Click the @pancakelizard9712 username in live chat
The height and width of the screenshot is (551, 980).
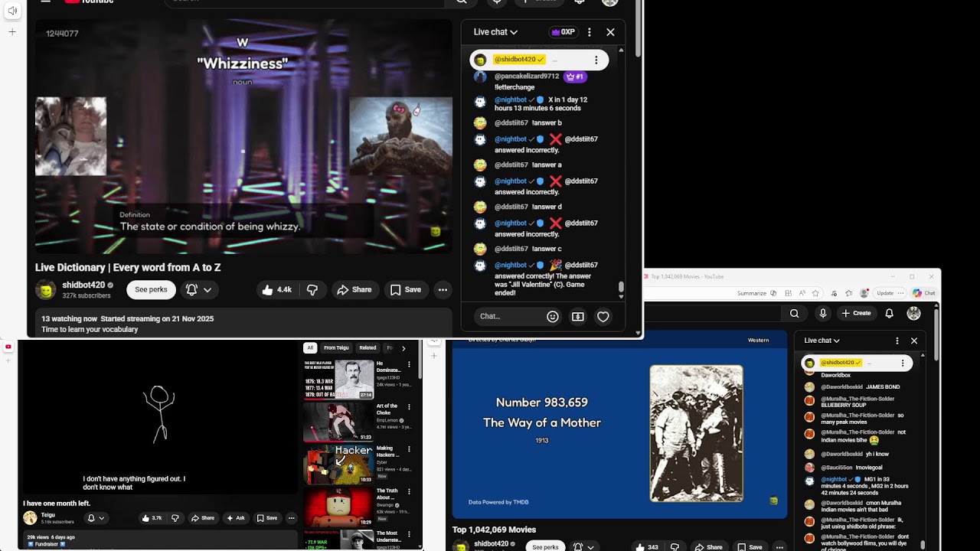527,77
